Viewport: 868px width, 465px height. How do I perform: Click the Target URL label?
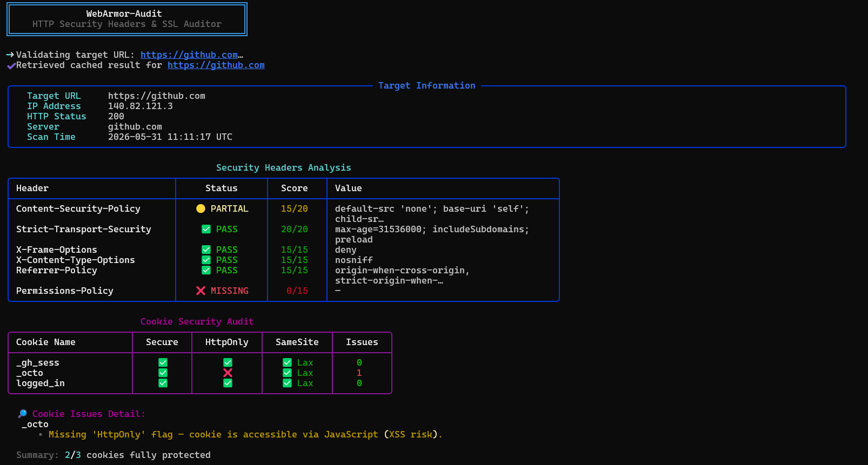pos(54,96)
